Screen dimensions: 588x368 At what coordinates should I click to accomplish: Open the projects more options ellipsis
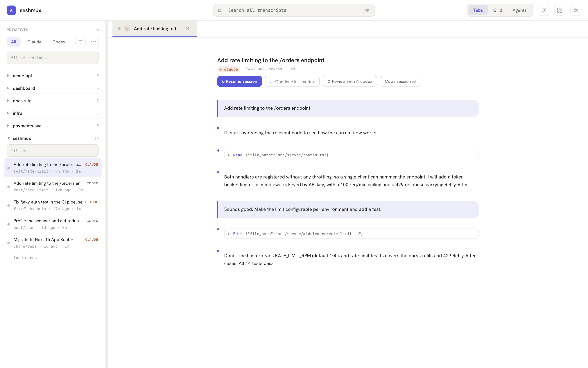[x=94, y=42]
